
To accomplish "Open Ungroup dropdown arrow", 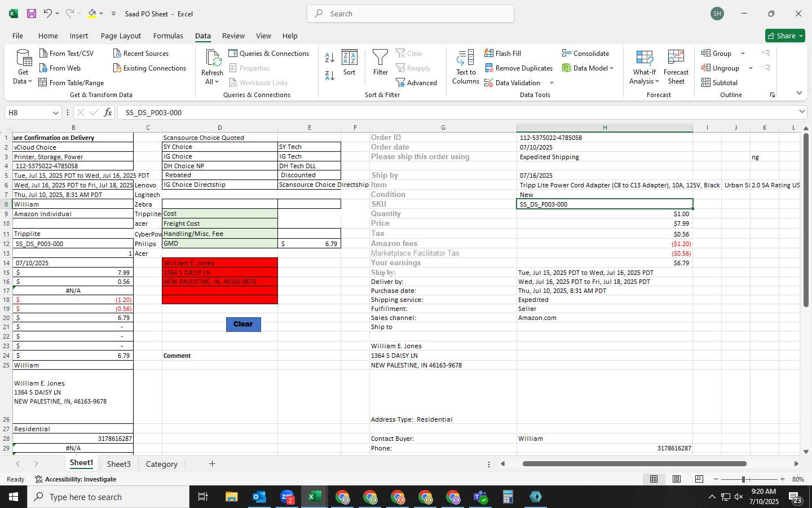I will click(751, 68).
